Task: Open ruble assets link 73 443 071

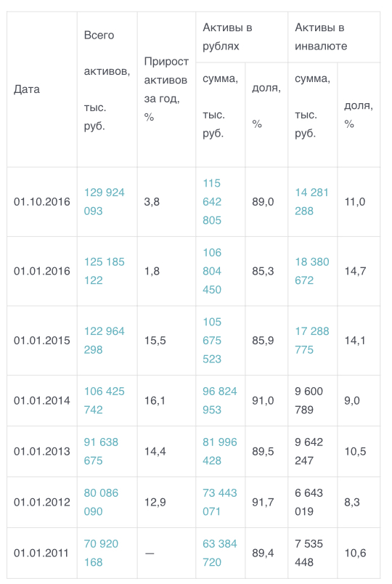Action: [220, 502]
